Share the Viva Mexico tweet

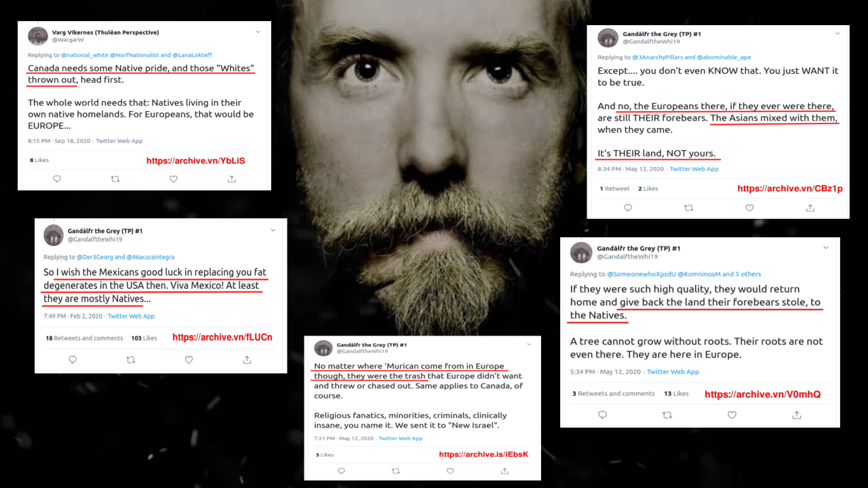pos(247,360)
